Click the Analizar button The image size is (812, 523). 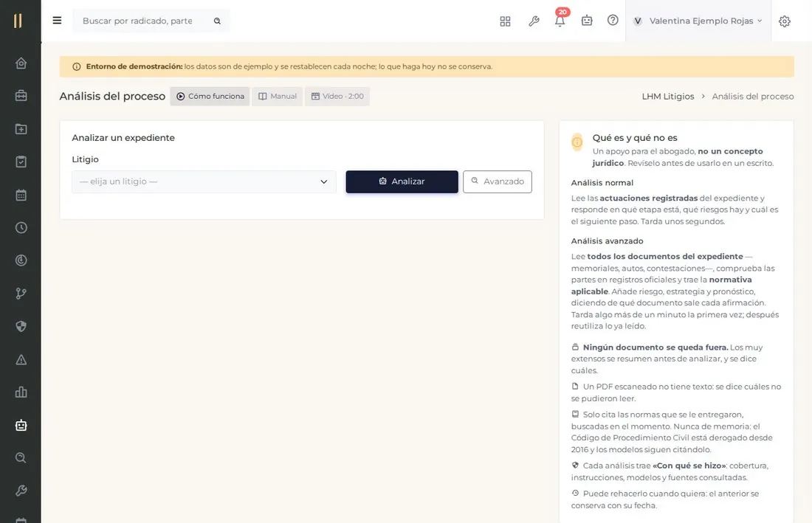[402, 181]
